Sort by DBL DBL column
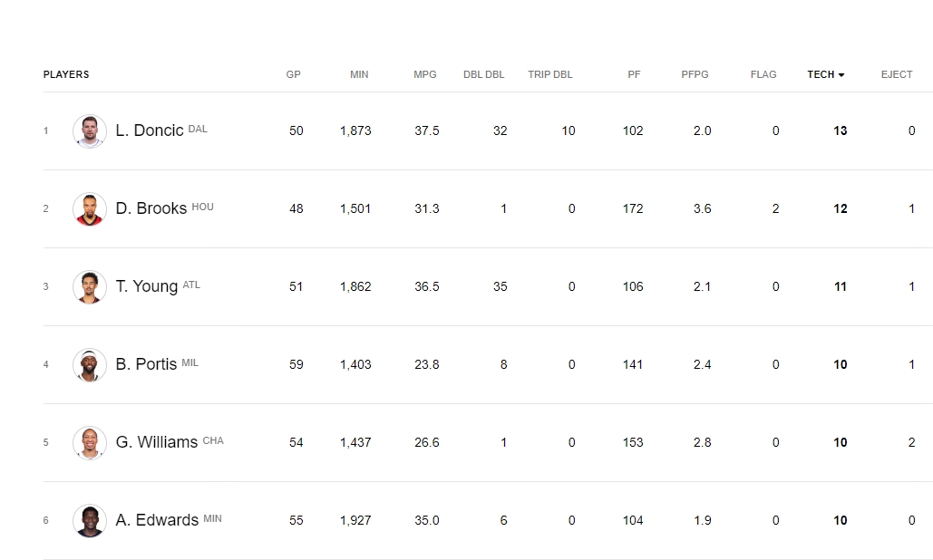The width and height of the screenshot is (933, 560). (x=484, y=74)
